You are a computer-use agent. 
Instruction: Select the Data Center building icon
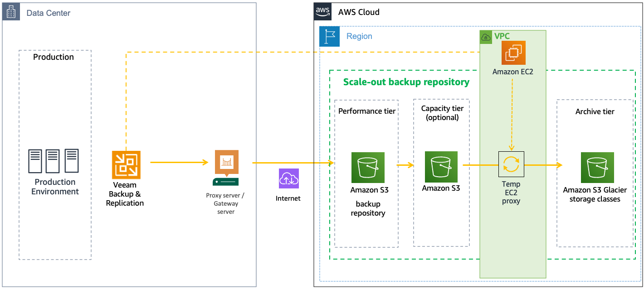10,12
